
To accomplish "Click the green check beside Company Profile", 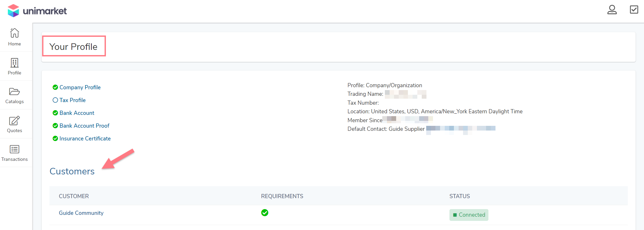I will (55, 87).
